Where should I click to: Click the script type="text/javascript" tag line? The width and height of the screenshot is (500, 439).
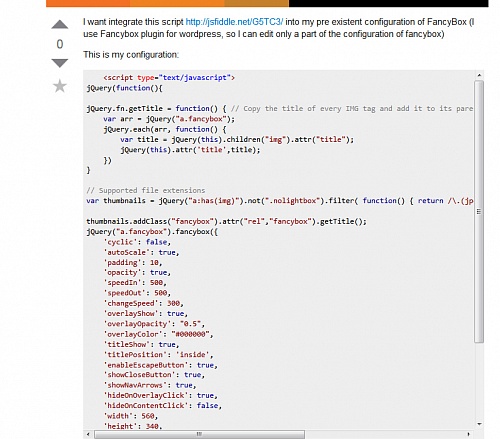(169, 78)
